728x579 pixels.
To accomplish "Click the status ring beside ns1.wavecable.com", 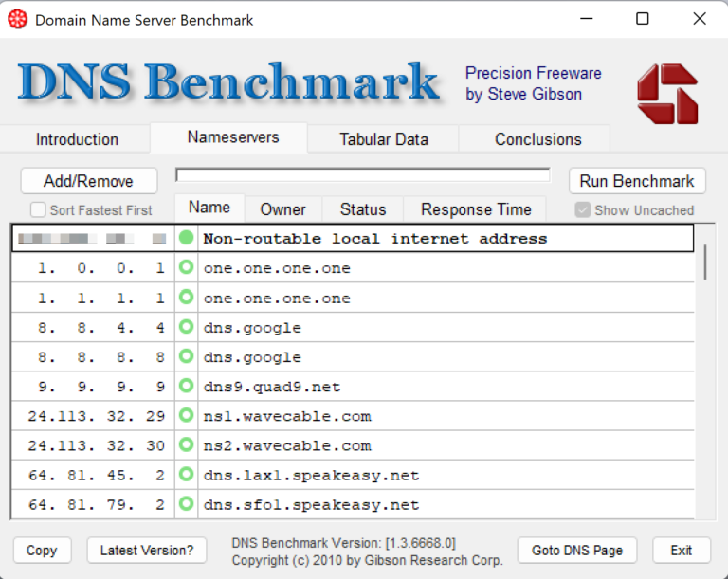I will pyautogui.click(x=186, y=416).
